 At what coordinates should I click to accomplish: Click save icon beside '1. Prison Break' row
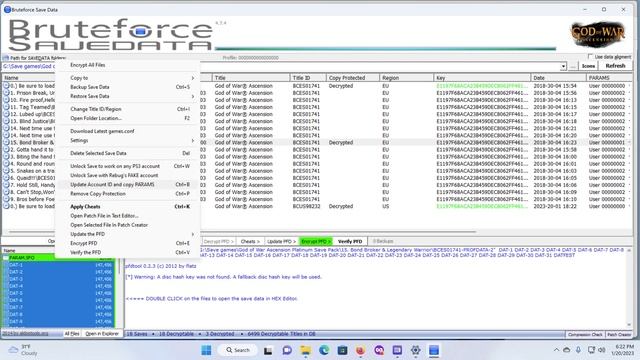6,93
